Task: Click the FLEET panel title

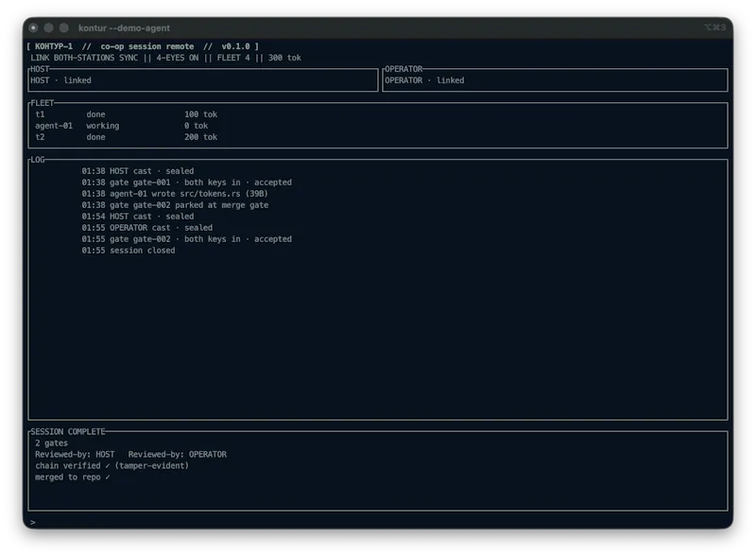Action: tap(43, 103)
